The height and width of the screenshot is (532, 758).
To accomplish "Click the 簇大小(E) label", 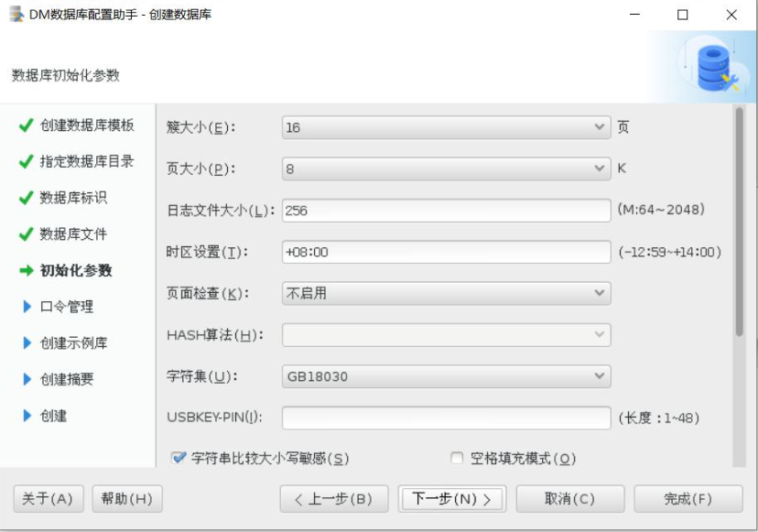I will pos(200,127).
